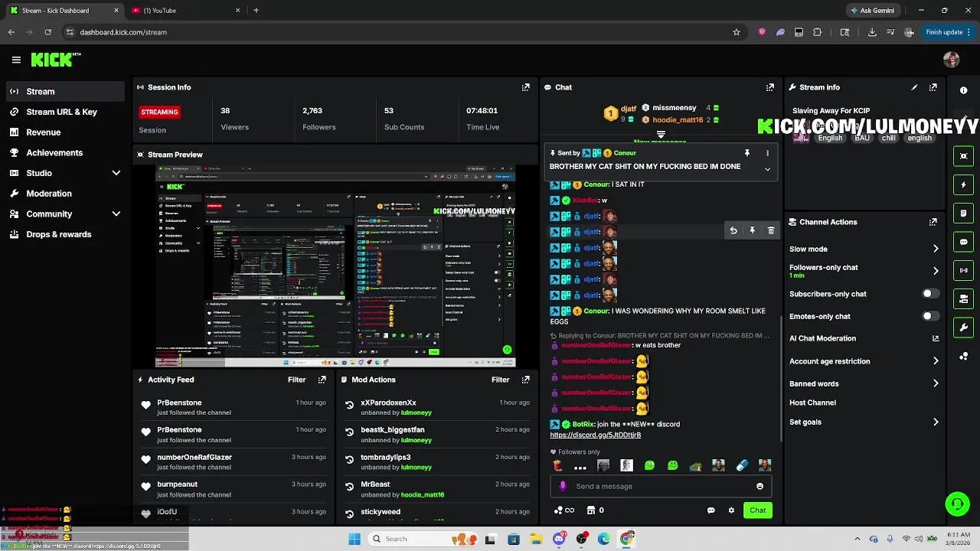Pop out the Session Info panel

click(x=525, y=87)
